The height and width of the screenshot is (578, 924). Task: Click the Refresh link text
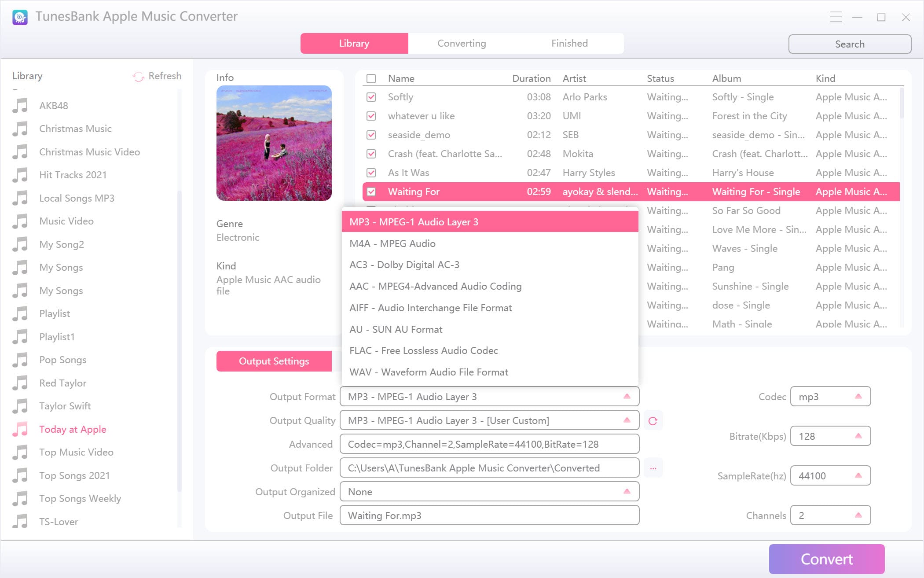(165, 76)
